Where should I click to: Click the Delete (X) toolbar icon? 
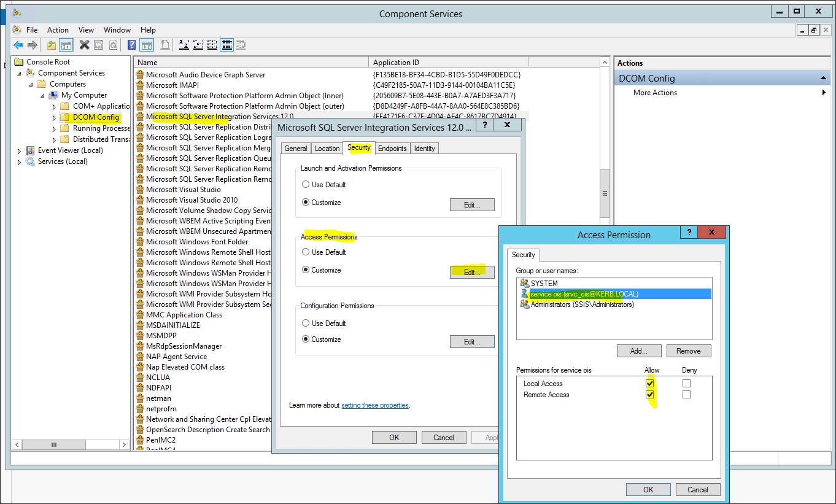[85, 45]
